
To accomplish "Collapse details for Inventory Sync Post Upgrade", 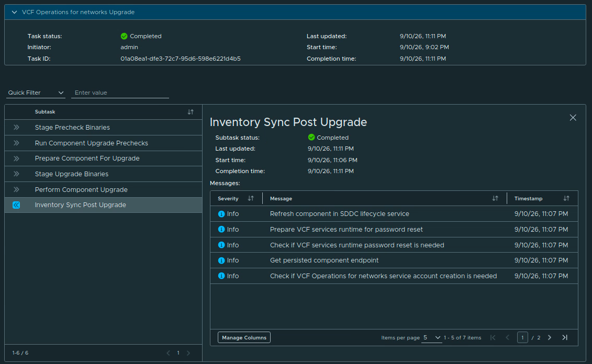I will click(16, 205).
